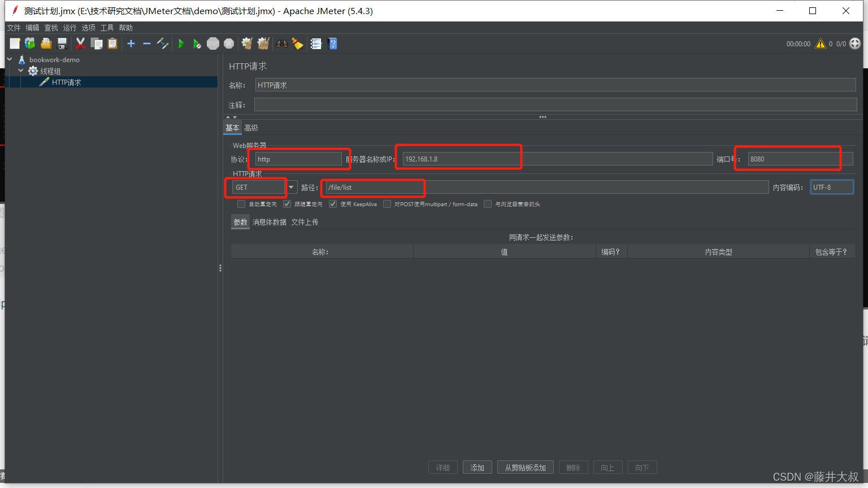Click Start no pauses icon
The width and height of the screenshot is (868, 488).
click(x=197, y=43)
